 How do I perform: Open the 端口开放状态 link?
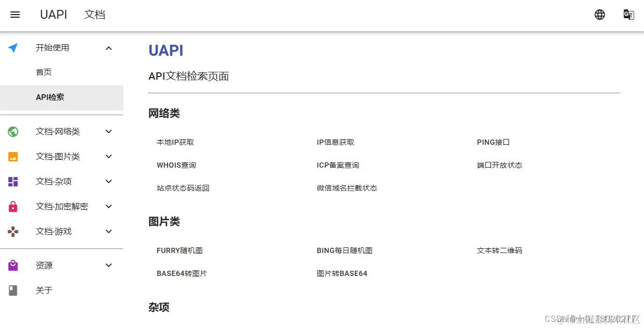click(499, 165)
